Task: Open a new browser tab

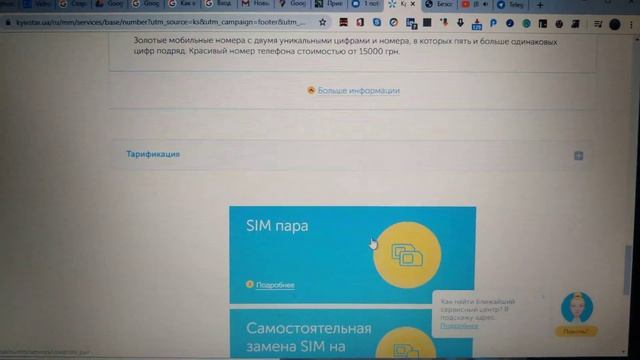Action: pos(540,5)
